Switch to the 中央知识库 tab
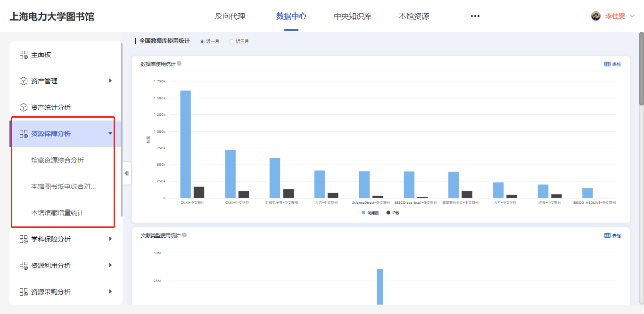This screenshot has height=314, width=644. tap(353, 16)
